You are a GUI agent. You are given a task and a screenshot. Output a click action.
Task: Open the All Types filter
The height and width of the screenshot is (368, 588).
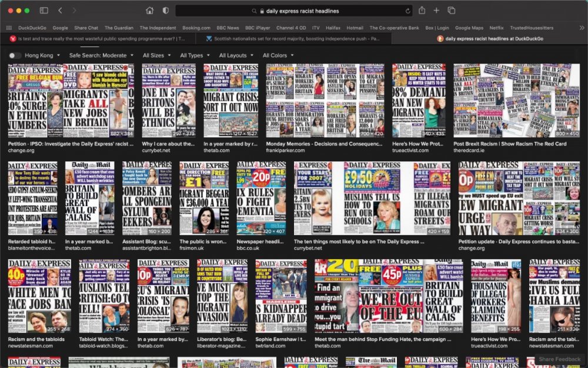(195, 55)
